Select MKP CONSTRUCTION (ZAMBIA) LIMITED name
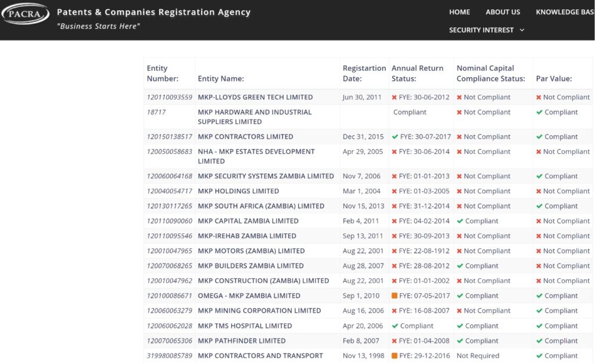Image resolution: width=595 pixels, height=364 pixels. coord(263,280)
